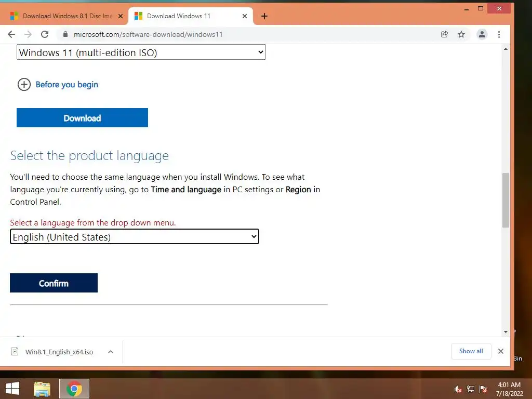Expand options chevron for Win8.1_English_x64.iso
Screen dimensions: 532x399
111,352
